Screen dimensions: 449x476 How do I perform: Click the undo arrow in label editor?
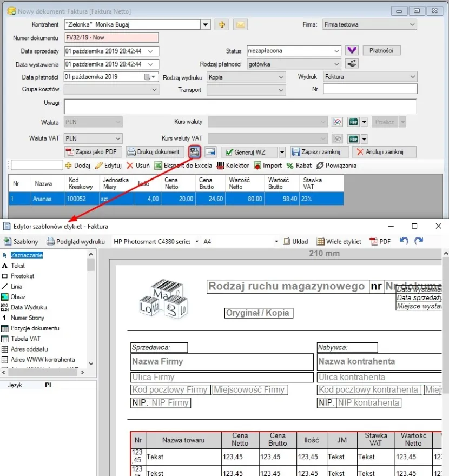tap(404, 241)
